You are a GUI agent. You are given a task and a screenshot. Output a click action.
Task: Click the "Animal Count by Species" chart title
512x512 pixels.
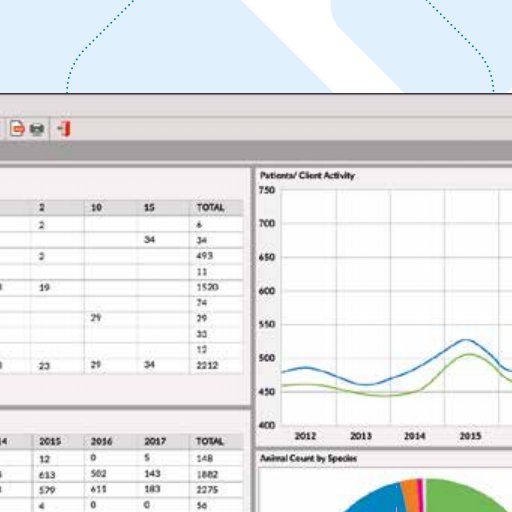[309, 458]
